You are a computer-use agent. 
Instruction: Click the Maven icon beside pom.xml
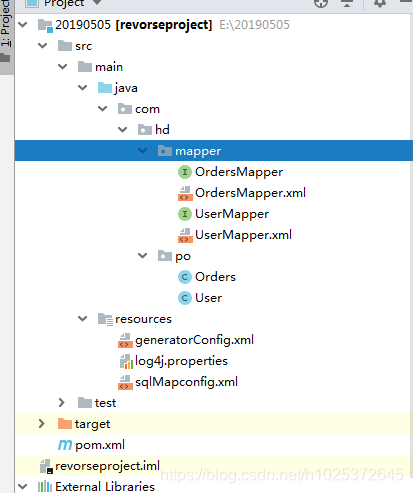click(x=65, y=445)
